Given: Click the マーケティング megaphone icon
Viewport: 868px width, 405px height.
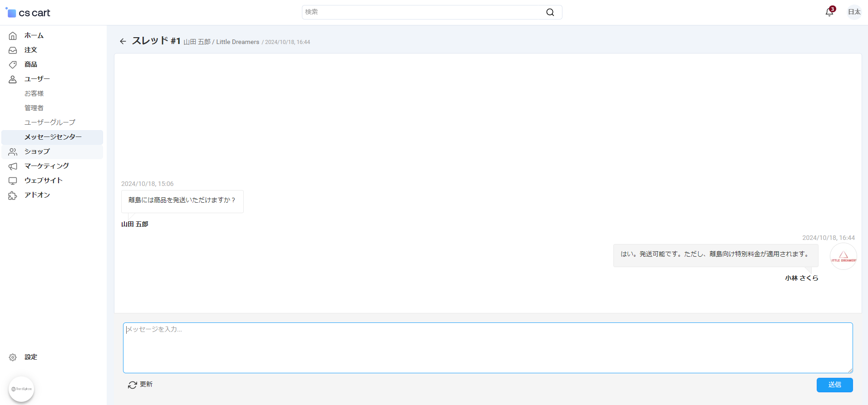Looking at the screenshot, I should pyautogui.click(x=13, y=166).
